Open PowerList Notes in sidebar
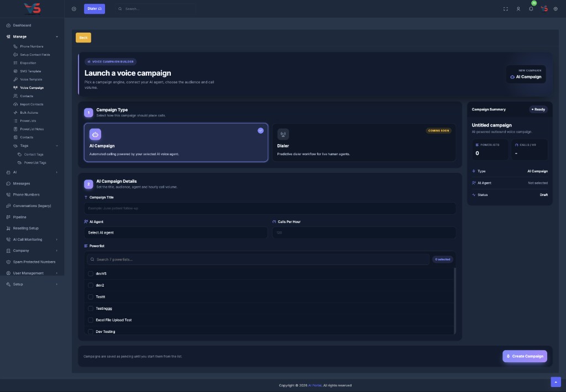The height and width of the screenshot is (392, 566). click(x=32, y=129)
